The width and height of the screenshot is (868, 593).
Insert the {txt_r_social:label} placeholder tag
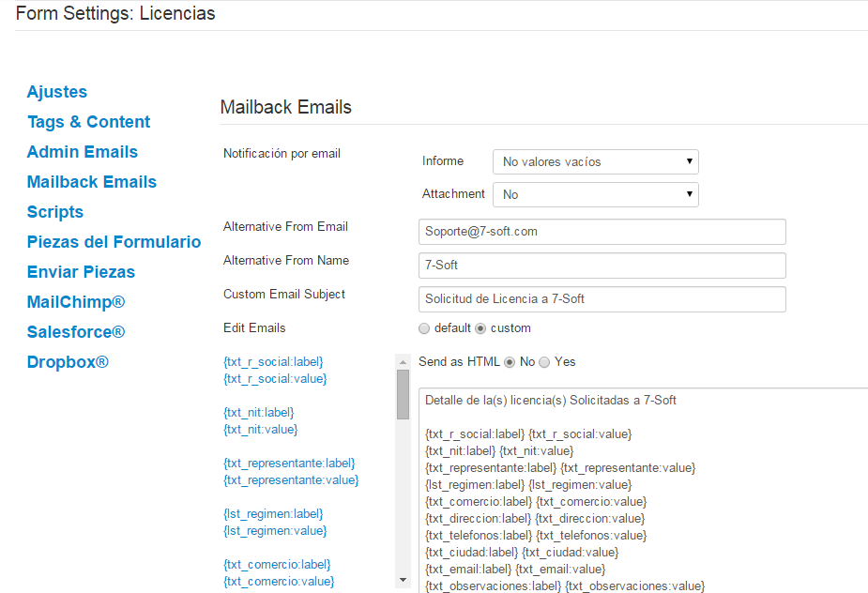273,362
